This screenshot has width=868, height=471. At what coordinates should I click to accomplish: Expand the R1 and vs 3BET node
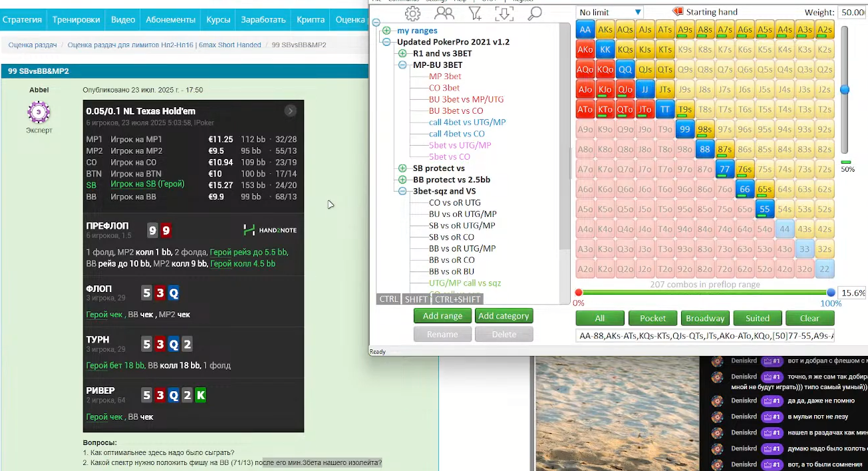[402, 53]
